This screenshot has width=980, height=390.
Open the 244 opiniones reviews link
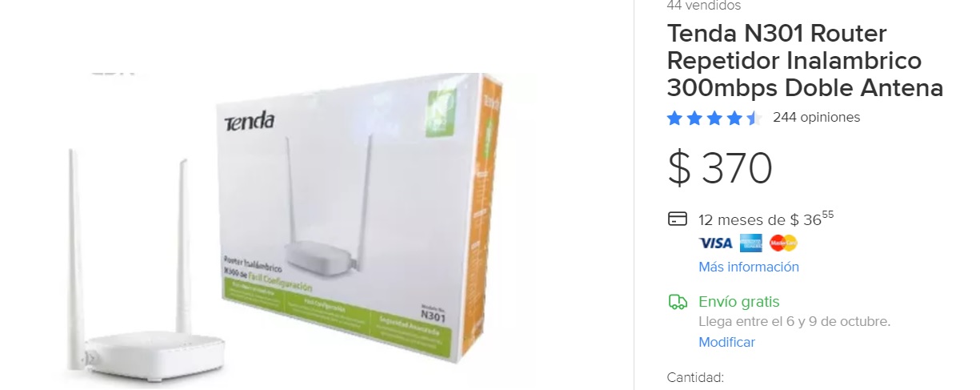pos(816,118)
